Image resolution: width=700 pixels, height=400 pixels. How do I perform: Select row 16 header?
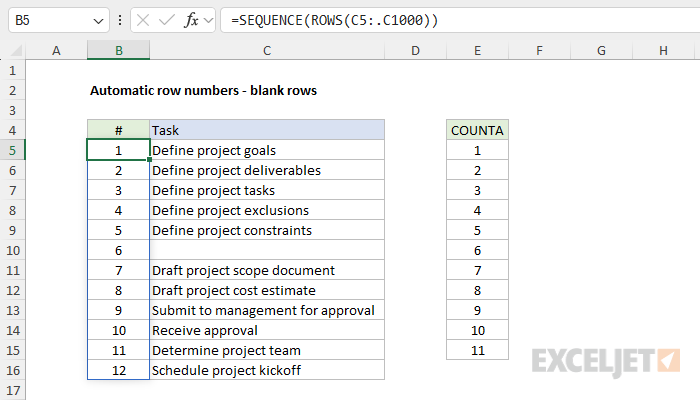pyautogui.click(x=12, y=370)
